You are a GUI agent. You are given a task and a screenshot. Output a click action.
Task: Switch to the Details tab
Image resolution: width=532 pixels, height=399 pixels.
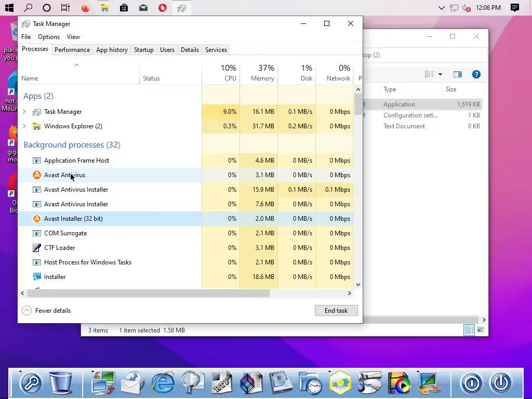[x=190, y=50]
